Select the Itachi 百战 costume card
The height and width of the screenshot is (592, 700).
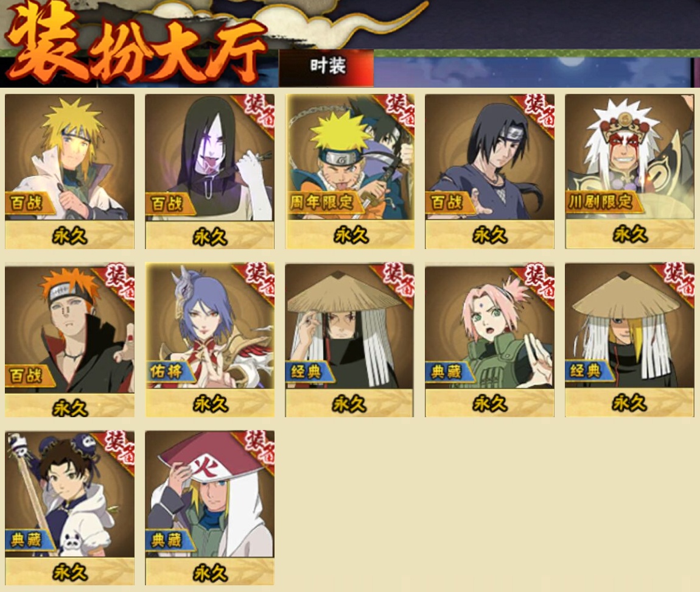[x=490, y=171]
